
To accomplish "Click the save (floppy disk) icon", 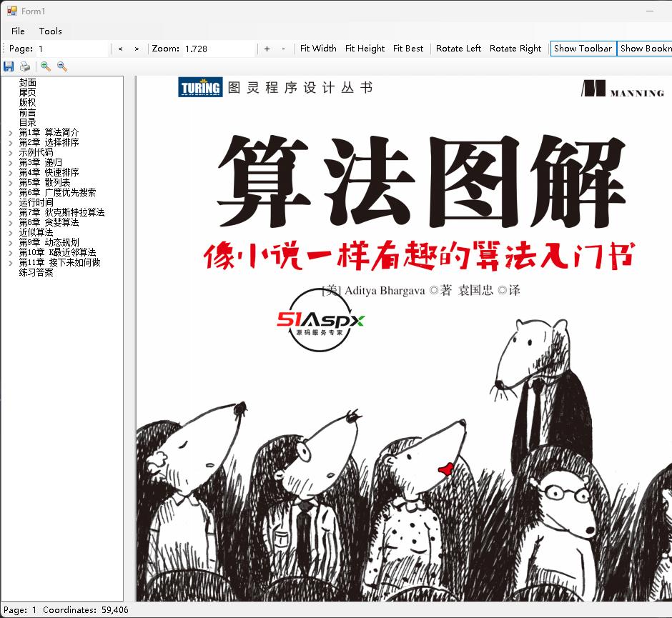I will [9, 66].
